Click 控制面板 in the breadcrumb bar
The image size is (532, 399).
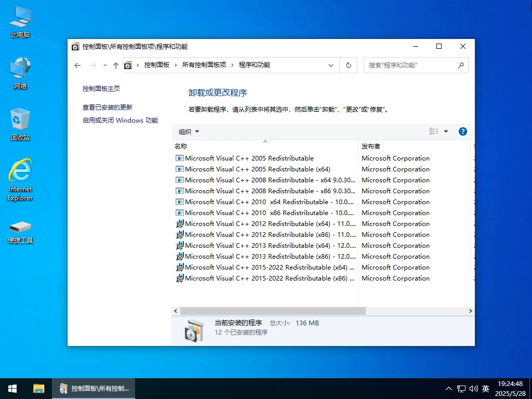point(157,65)
